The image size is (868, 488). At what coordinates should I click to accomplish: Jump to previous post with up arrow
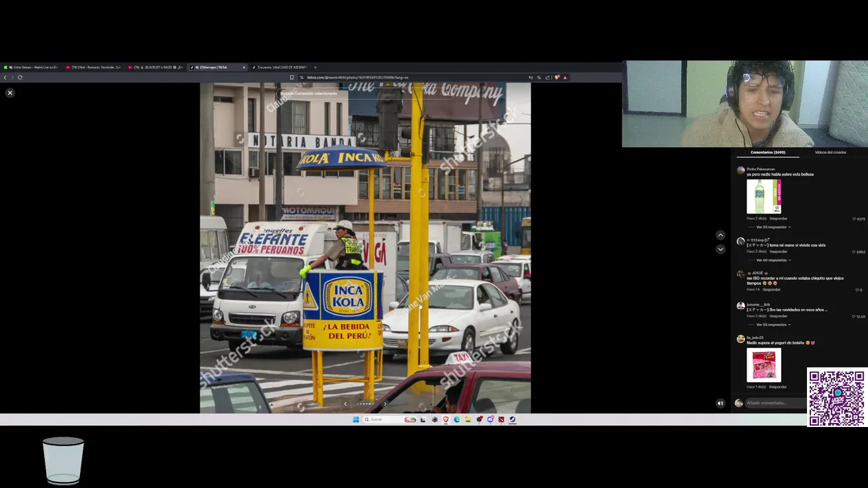pos(720,235)
